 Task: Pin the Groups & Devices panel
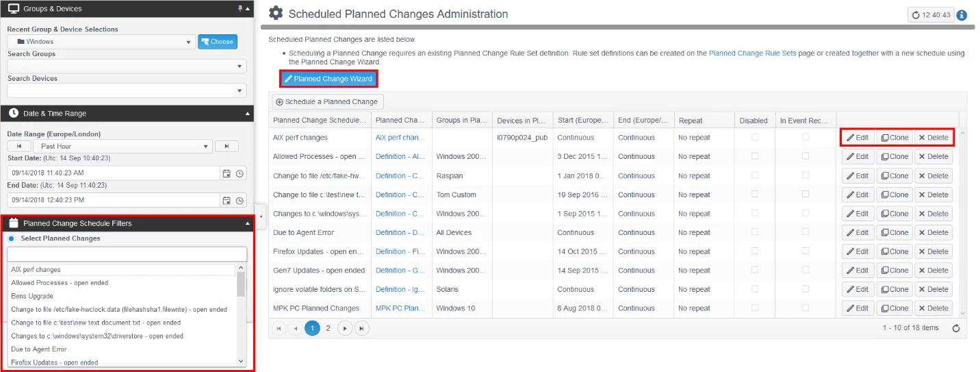click(240, 9)
